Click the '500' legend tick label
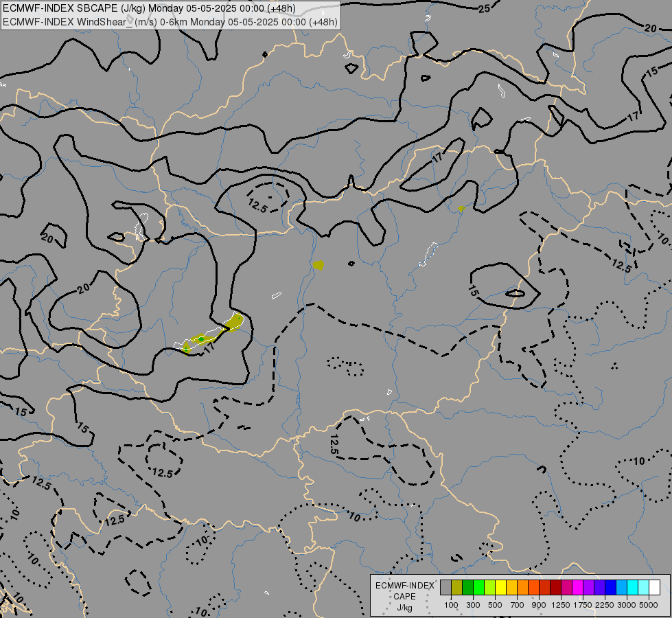This screenshot has height=618, width=672. click(x=495, y=605)
